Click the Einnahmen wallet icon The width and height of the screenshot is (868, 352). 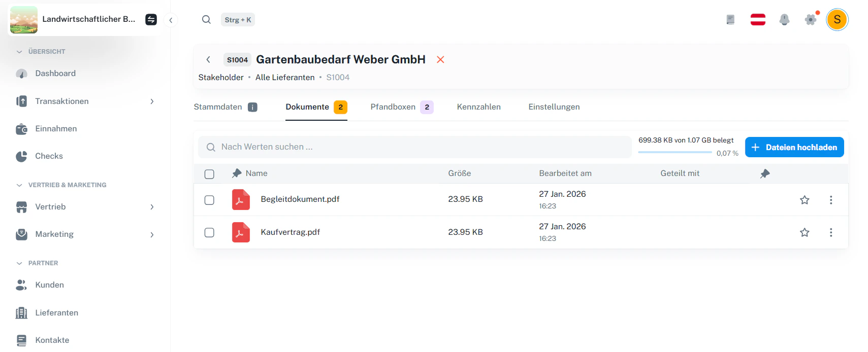click(21, 129)
